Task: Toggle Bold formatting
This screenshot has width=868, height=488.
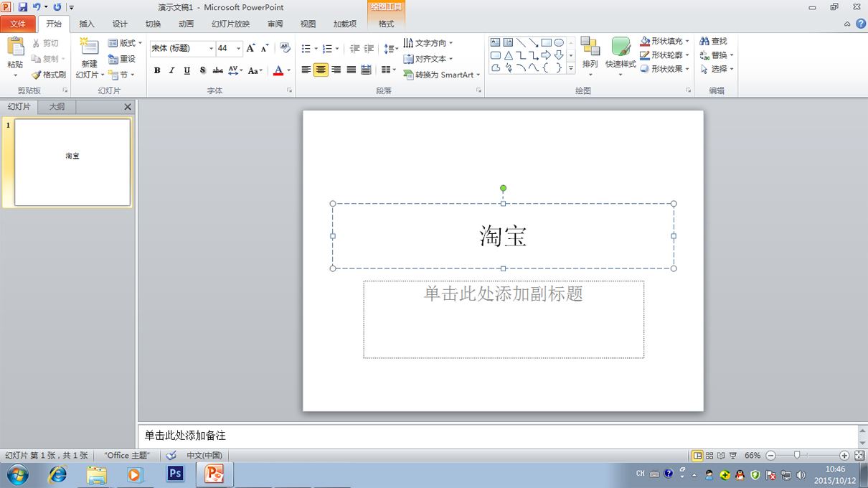Action: (x=157, y=70)
